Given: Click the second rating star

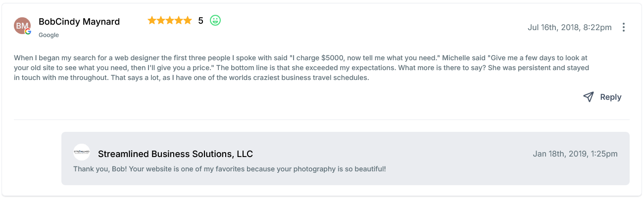Looking at the screenshot, I should pyautogui.click(x=160, y=21).
